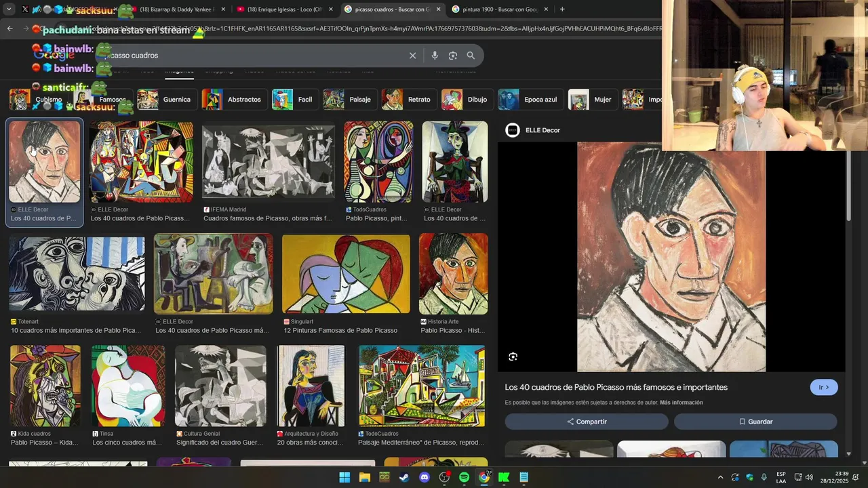The height and width of the screenshot is (488, 868).
Task: Launch Steam from the taskbar
Action: [x=404, y=477]
